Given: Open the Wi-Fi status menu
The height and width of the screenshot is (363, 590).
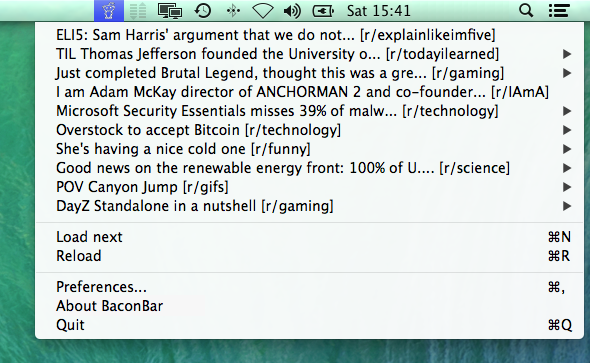Looking at the screenshot, I should click(x=263, y=11).
